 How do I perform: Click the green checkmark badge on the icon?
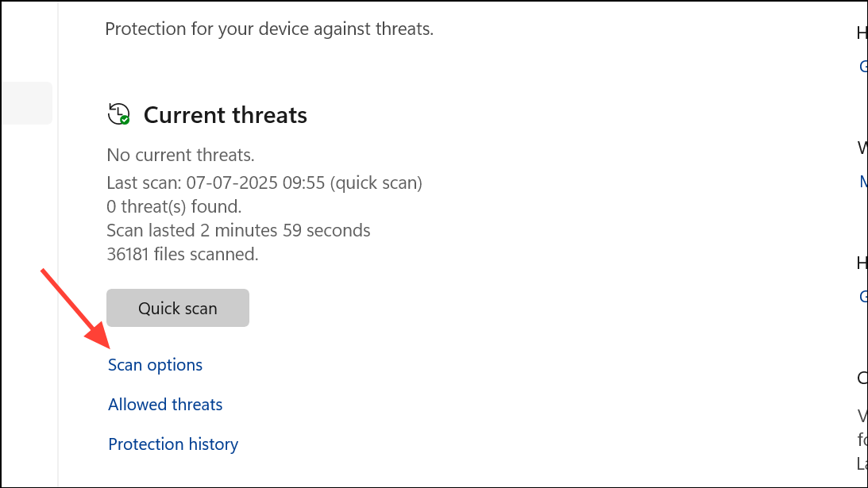(125, 120)
